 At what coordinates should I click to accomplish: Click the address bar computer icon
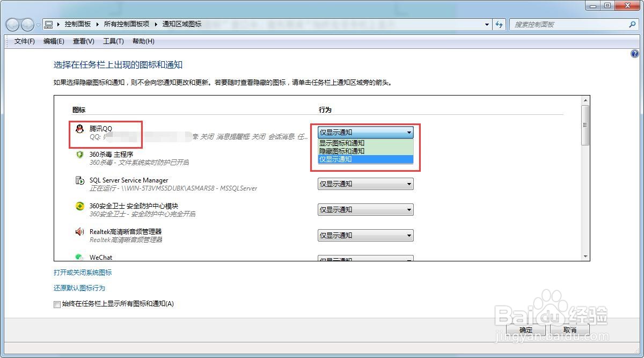click(49, 24)
